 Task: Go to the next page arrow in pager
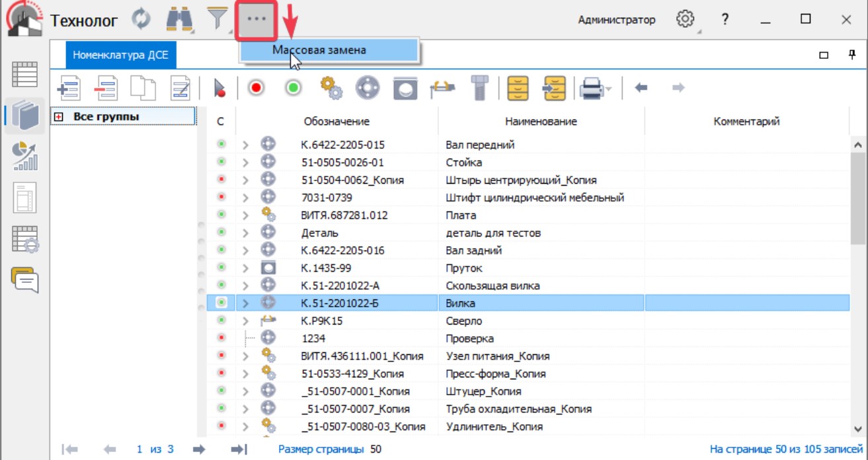coord(198,449)
